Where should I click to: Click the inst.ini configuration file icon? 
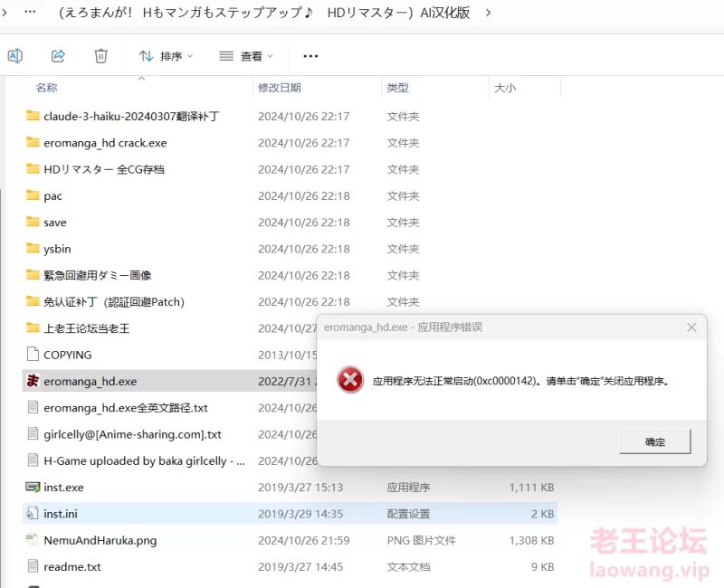33,513
